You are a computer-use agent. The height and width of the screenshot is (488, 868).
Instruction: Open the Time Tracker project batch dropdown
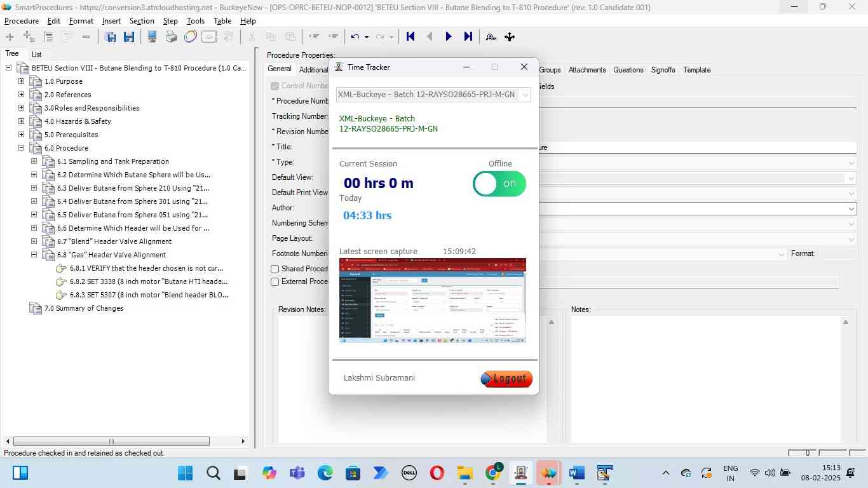point(525,95)
